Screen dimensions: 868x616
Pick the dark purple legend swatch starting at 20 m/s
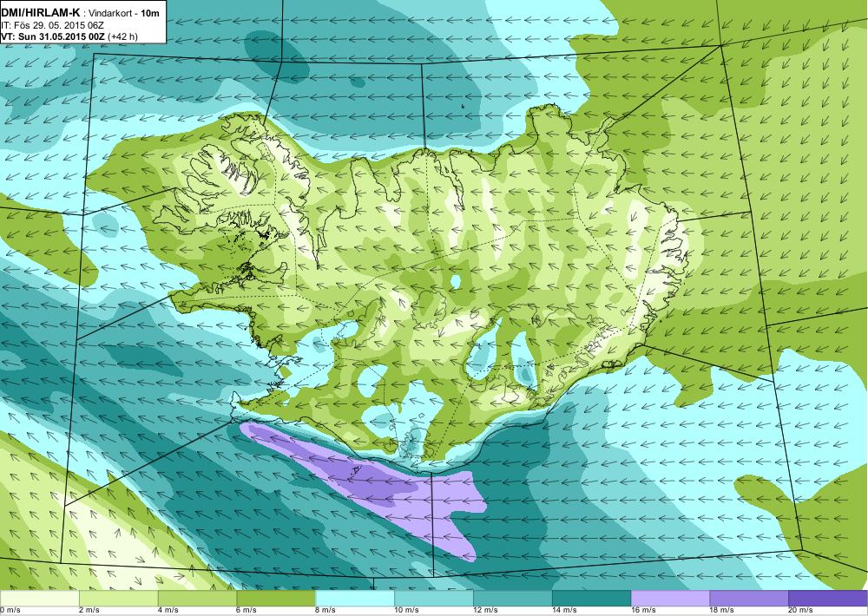point(827,598)
